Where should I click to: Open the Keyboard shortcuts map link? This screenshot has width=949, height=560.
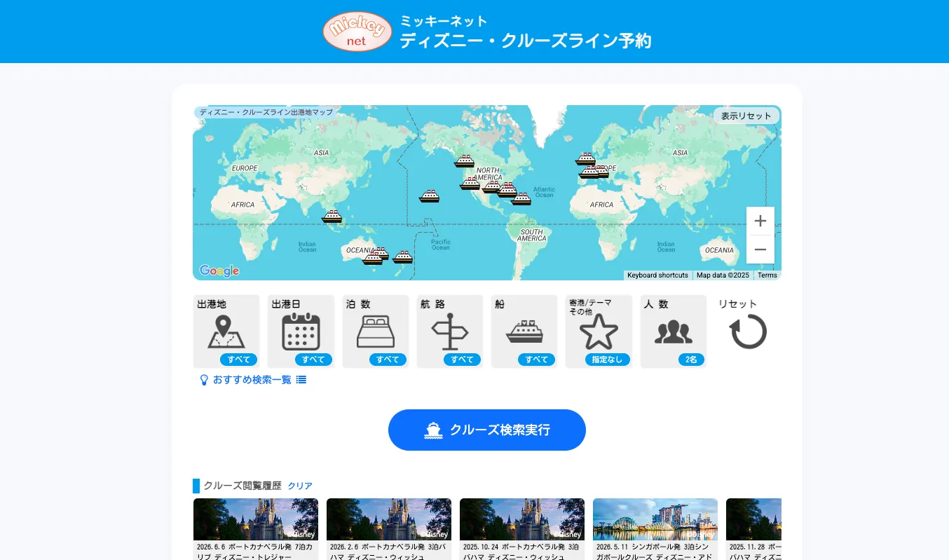pyautogui.click(x=657, y=275)
